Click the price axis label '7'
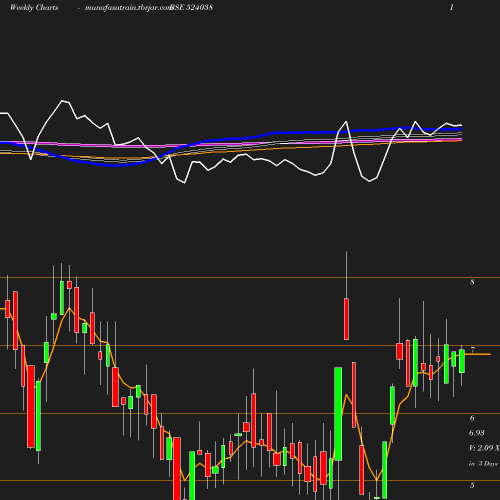The image size is (500, 500). [x=472, y=350]
